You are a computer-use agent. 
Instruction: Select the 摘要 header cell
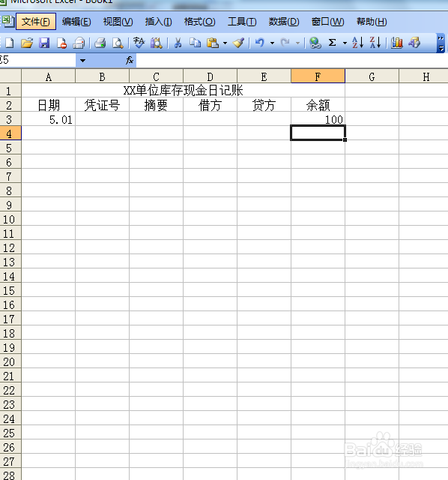click(x=156, y=105)
